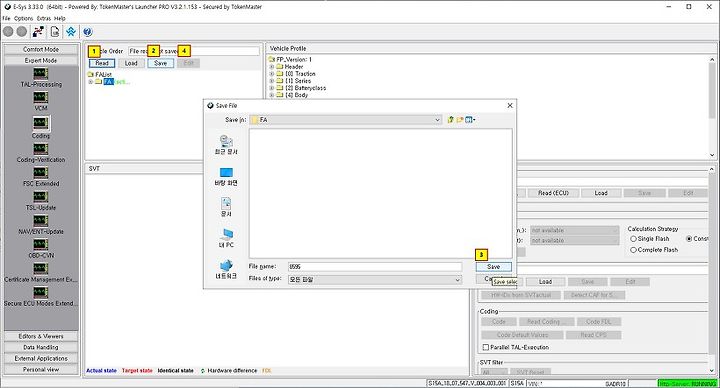This screenshot has width=720, height=388.
Task: Open External Applications section
Action: (x=41, y=358)
